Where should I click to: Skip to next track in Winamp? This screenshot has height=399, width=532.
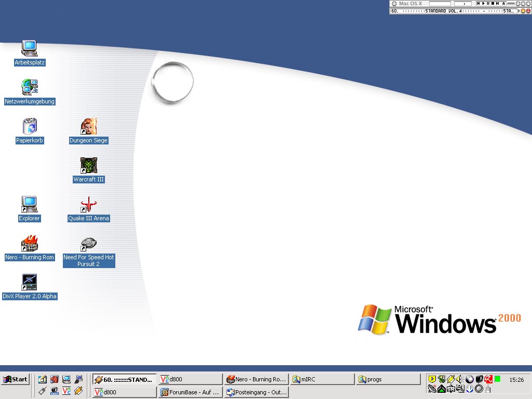click(x=497, y=4)
